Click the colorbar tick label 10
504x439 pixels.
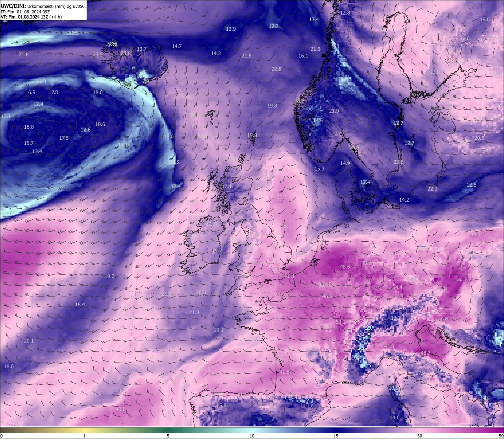pyautogui.click(x=252, y=436)
